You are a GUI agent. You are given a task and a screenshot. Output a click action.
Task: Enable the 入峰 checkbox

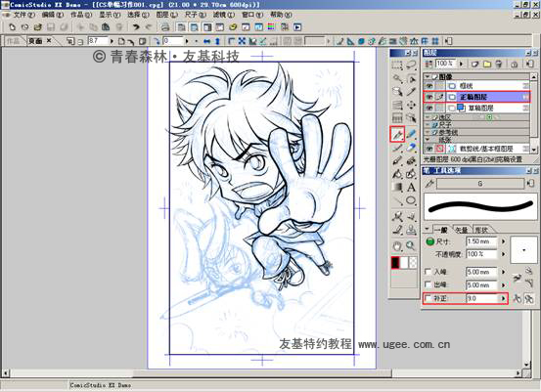click(x=428, y=272)
